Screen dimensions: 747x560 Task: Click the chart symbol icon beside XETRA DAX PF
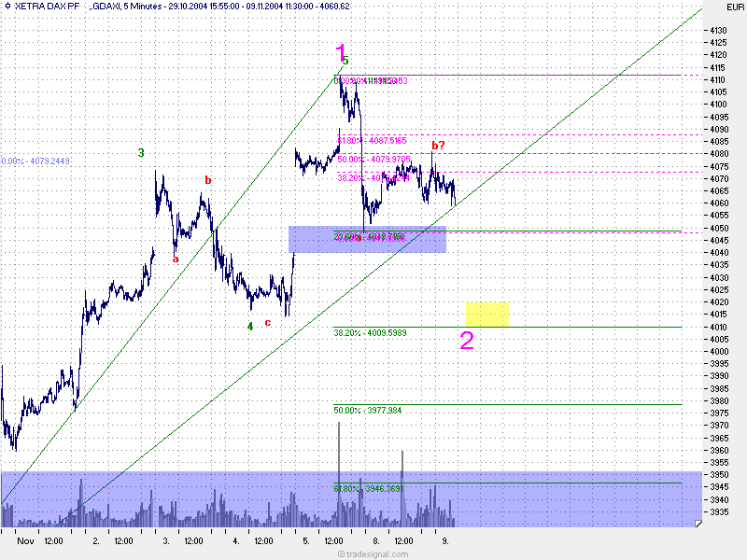point(7,7)
